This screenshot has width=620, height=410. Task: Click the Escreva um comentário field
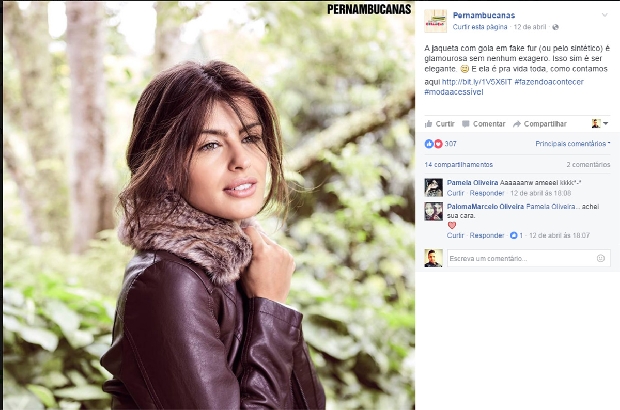pos(529,258)
